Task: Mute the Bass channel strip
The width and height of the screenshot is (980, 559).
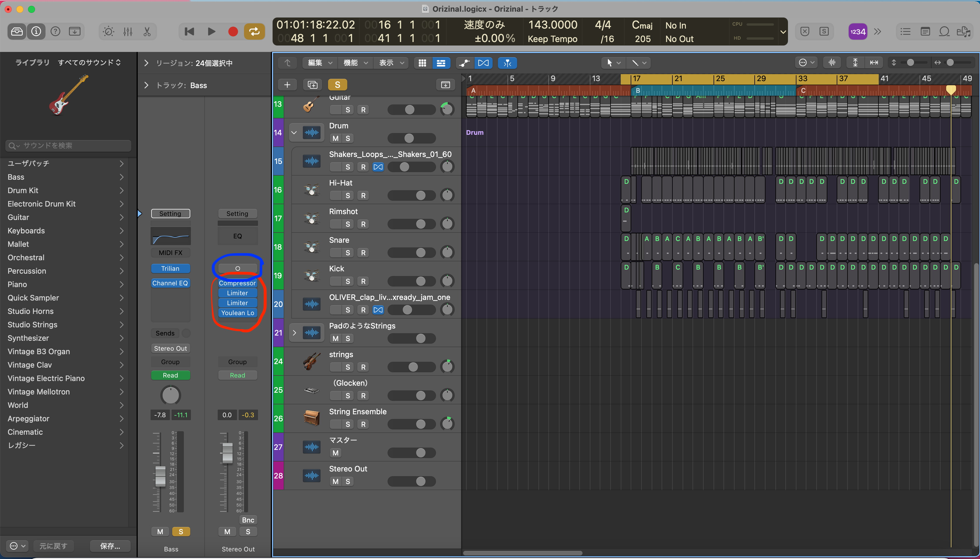Action: click(x=160, y=532)
